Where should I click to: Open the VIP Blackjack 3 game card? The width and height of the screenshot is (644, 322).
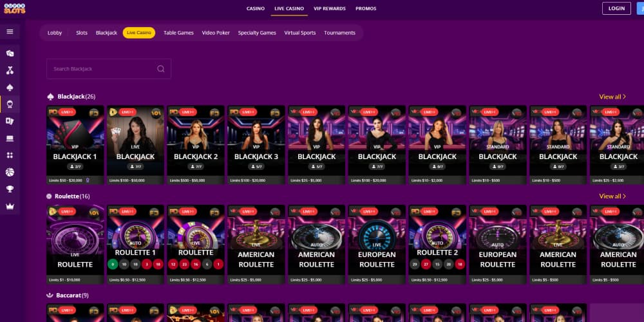coord(256,144)
